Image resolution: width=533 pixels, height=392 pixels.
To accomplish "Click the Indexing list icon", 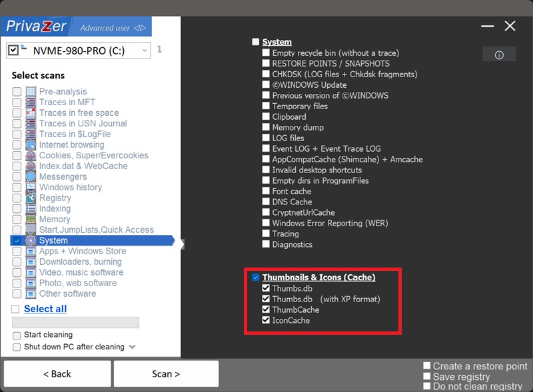I will coord(31,208).
